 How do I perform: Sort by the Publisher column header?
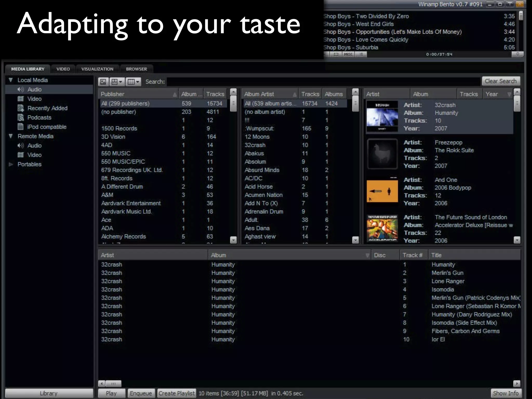(x=138, y=94)
